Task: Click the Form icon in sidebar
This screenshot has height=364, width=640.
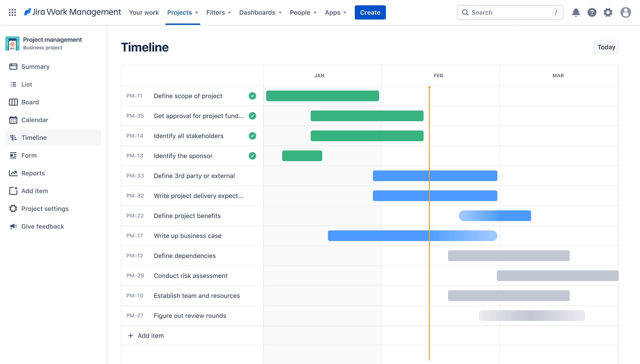Action: coord(13,155)
